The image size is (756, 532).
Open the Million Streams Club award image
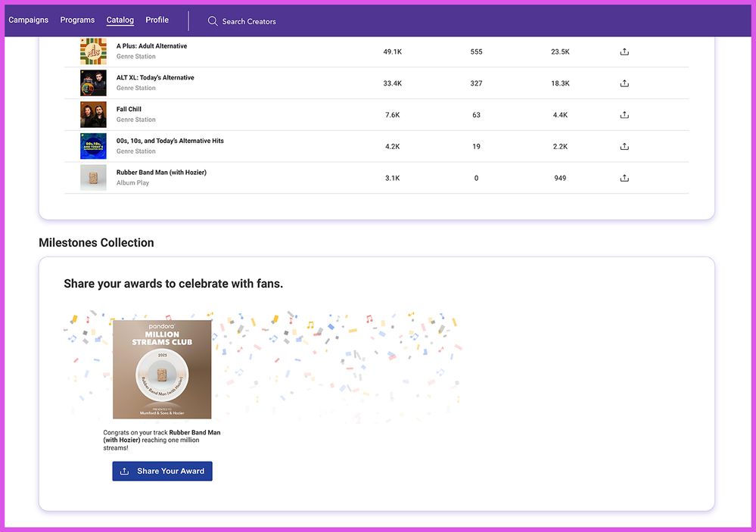click(162, 369)
